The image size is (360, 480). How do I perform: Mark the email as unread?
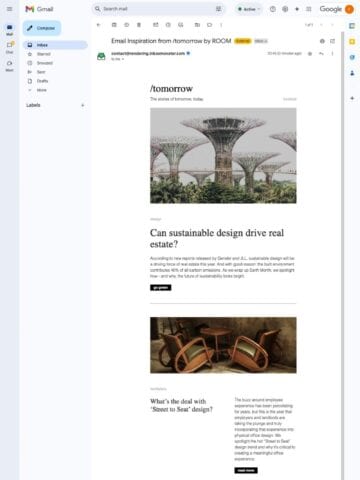tap(156, 25)
